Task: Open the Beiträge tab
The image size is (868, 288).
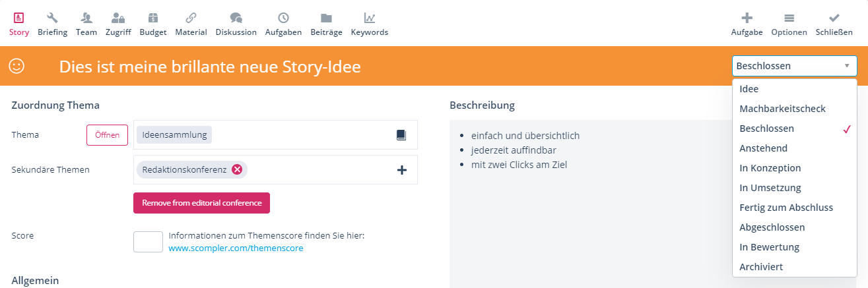Action: 326,24
